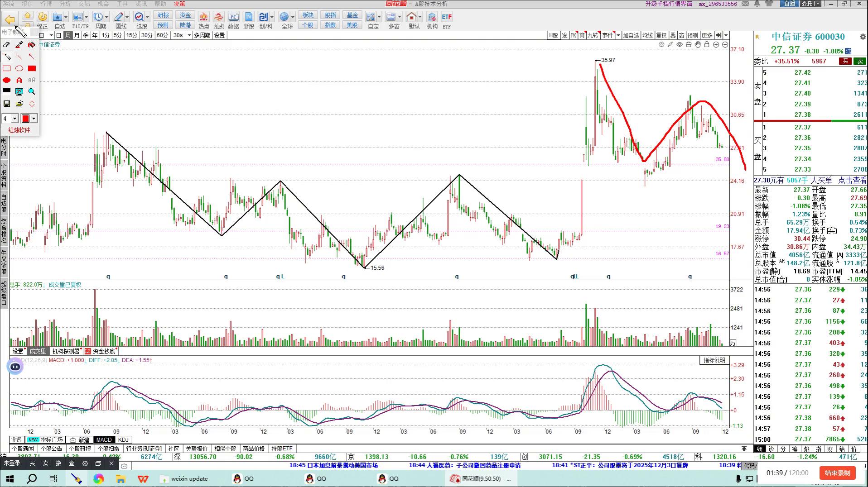Switch to the MACD indicator tab
The image size is (868, 487).
(x=104, y=440)
